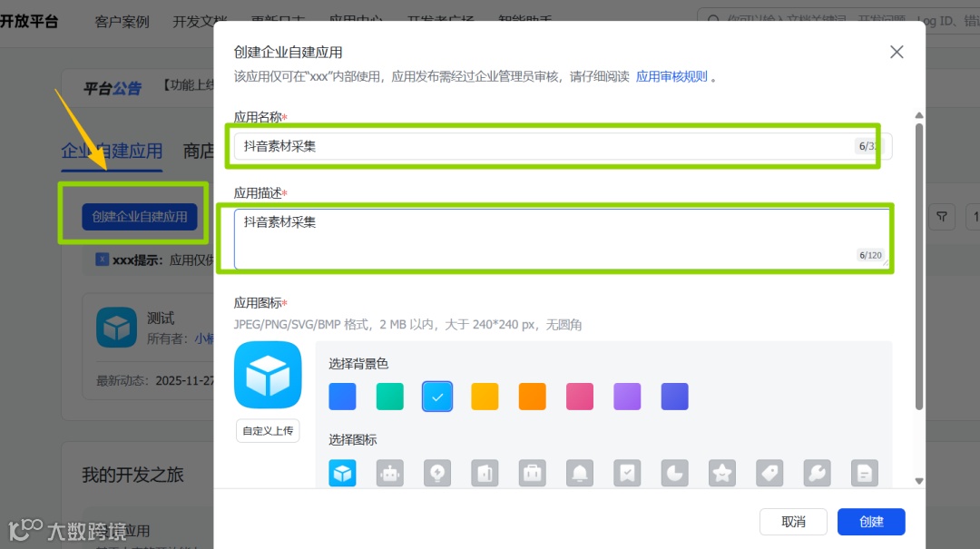The height and width of the screenshot is (549, 980).
Task: Click the 自定义上传 button
Action: [x=268, y=431]
